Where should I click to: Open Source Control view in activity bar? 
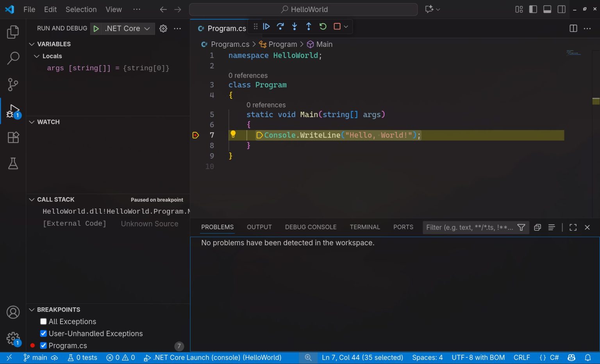coord(13,84)
